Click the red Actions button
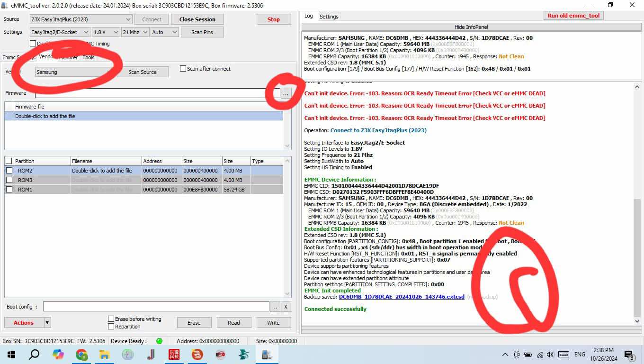This screenshot has height=364, width=644. [24, 323]
